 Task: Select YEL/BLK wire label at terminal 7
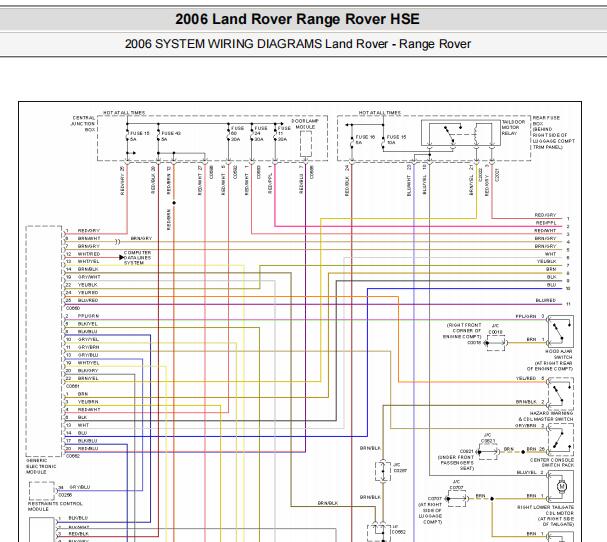(x=547, y=261)
